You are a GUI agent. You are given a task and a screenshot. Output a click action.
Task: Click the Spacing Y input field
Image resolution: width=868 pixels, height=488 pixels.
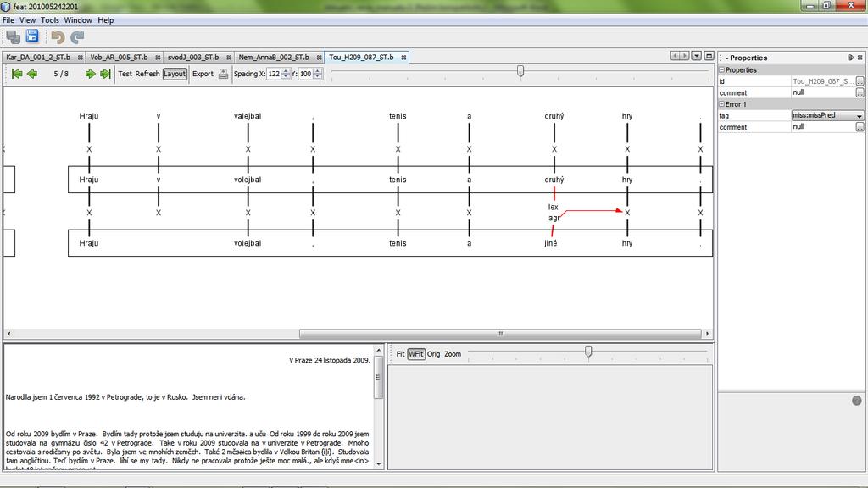click(x=305, y=74)
